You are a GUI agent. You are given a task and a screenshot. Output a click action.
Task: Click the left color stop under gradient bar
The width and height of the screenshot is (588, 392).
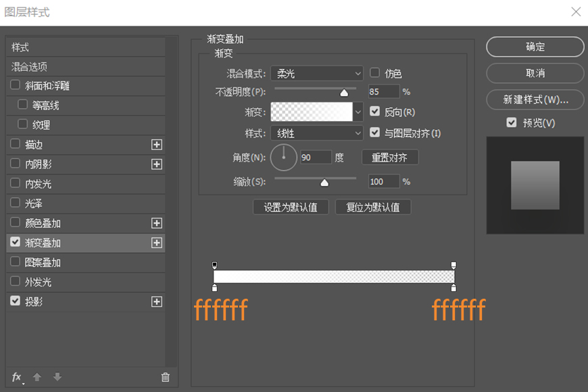click(x=215, y=287)
